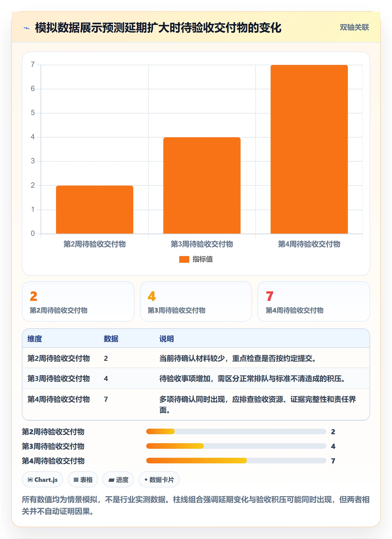Click the 表格 tag chip

(83, 480)
